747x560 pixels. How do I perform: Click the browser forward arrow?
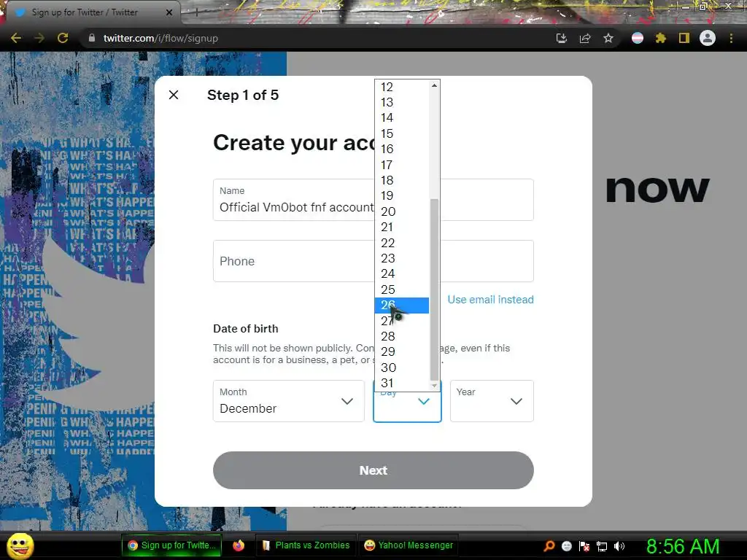pos(39,38)
